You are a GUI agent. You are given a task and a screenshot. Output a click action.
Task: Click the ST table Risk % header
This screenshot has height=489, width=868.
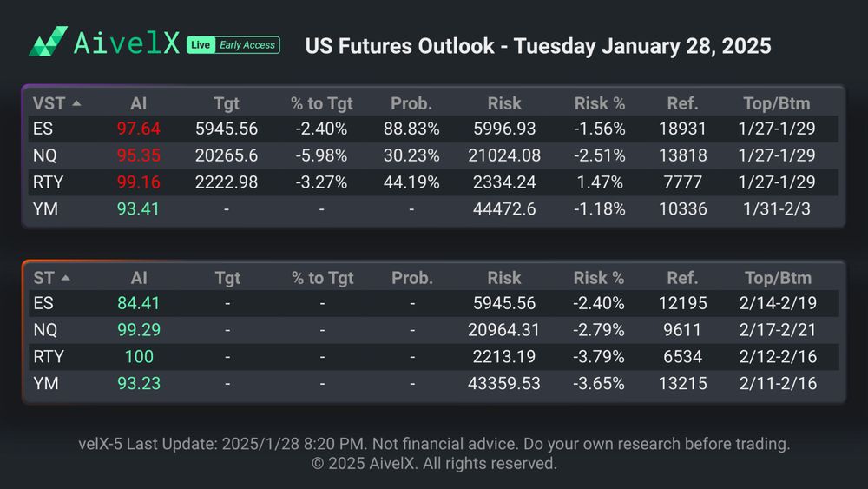click(599, 278)
